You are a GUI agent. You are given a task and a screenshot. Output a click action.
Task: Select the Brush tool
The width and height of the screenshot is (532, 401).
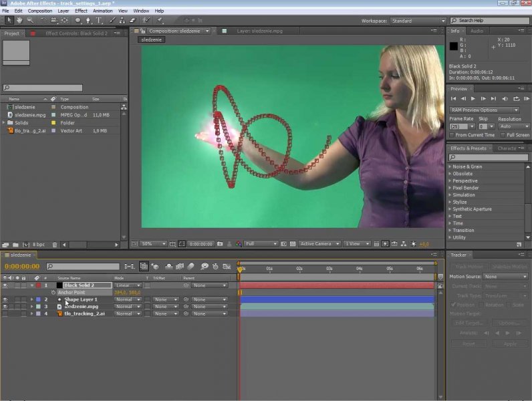(110, 21)
